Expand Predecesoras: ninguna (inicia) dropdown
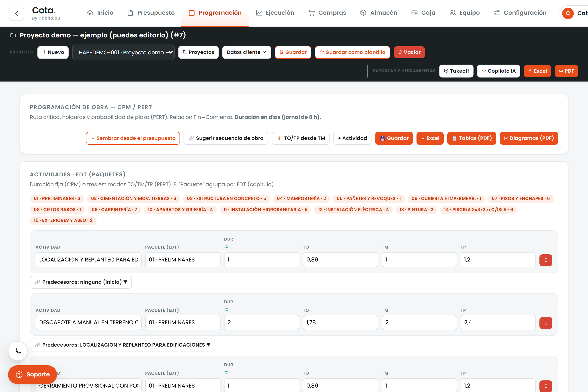Image resolution: width=588 pixels, height=392 pixels. click(81, 282)
